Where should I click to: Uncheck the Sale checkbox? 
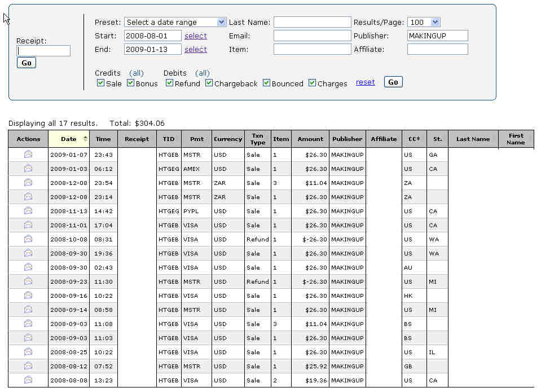click(x=100, y=83)
